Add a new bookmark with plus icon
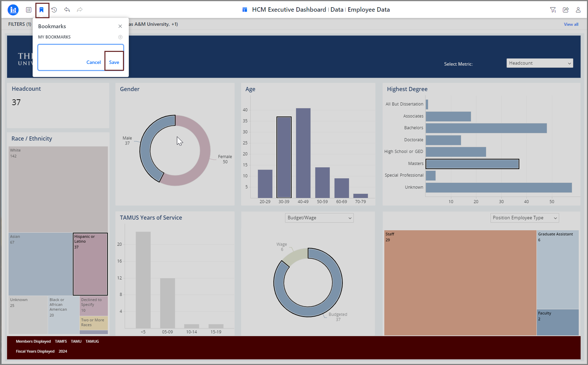This screenshot has height=365, width=588. click(120, 37)
